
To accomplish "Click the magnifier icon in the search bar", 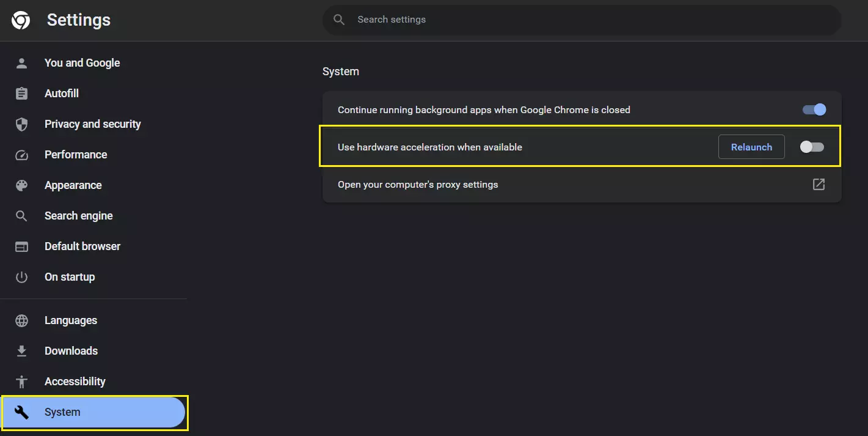I will [x=339, y=19].
